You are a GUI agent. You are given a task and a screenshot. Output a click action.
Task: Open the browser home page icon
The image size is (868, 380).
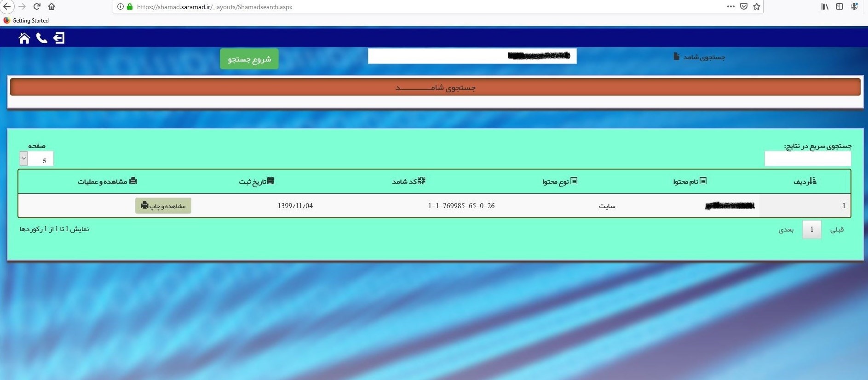click(52, 6)
